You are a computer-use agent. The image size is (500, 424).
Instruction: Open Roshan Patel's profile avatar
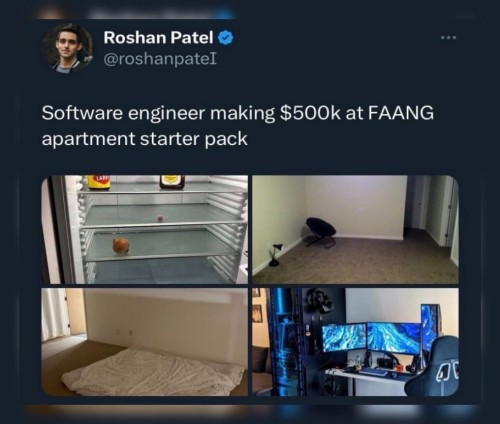pyautogui.click(x=68, y=48)
